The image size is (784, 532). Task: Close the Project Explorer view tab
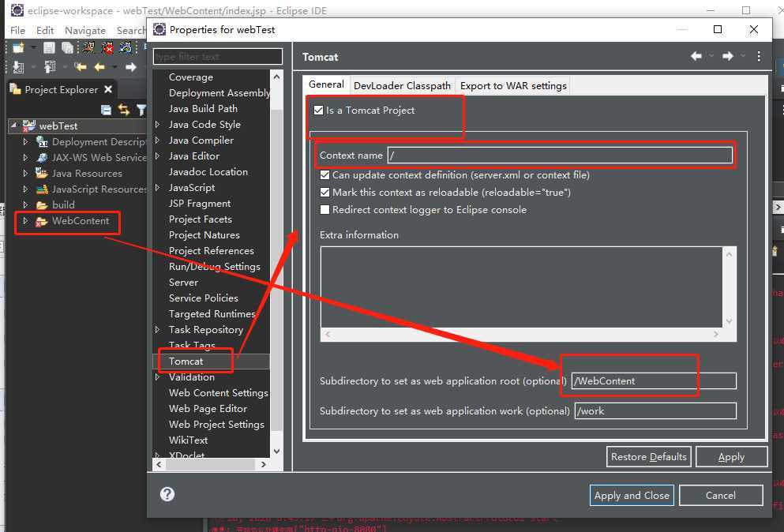click(x=108, y=89)
